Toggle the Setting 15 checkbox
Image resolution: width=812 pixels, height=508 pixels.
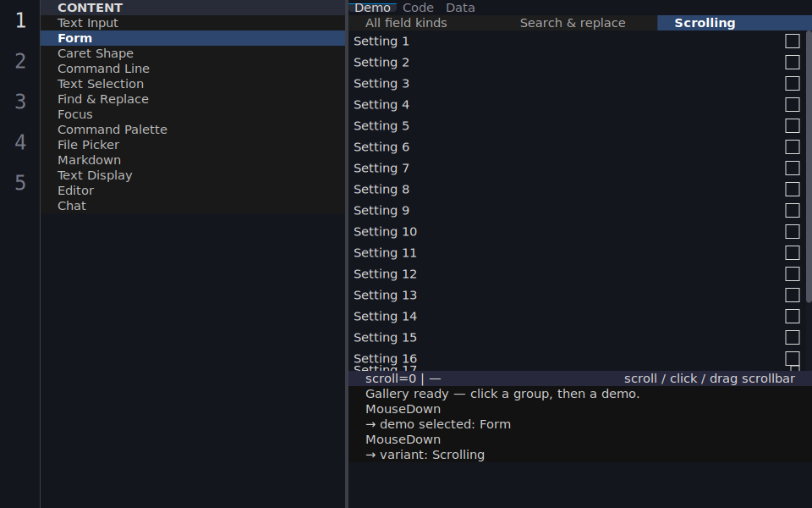792,338
